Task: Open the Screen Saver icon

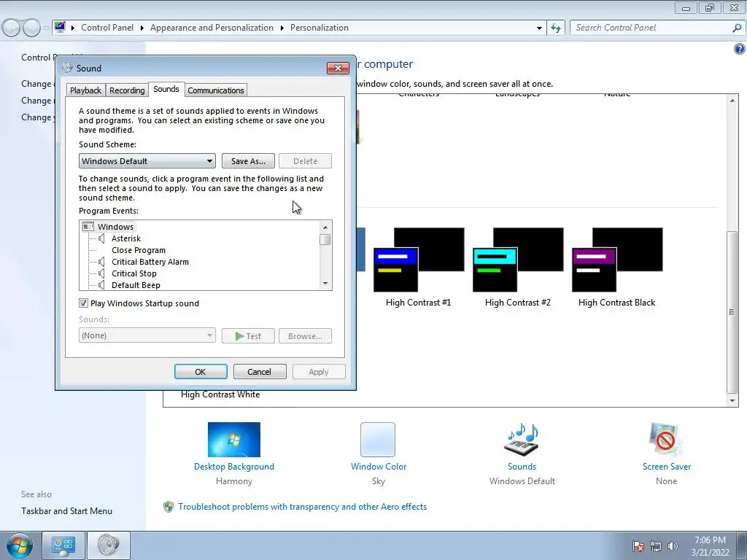Action: pos(665,440)
